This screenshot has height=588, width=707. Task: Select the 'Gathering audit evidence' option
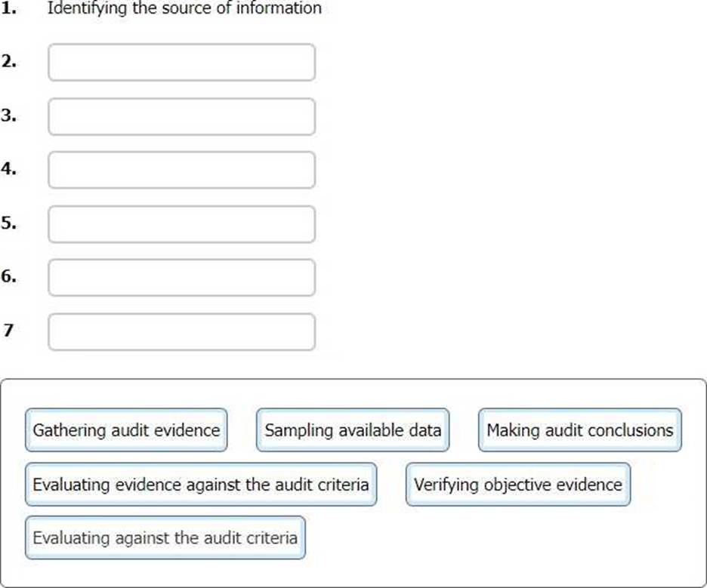click(x=126, y=429)
